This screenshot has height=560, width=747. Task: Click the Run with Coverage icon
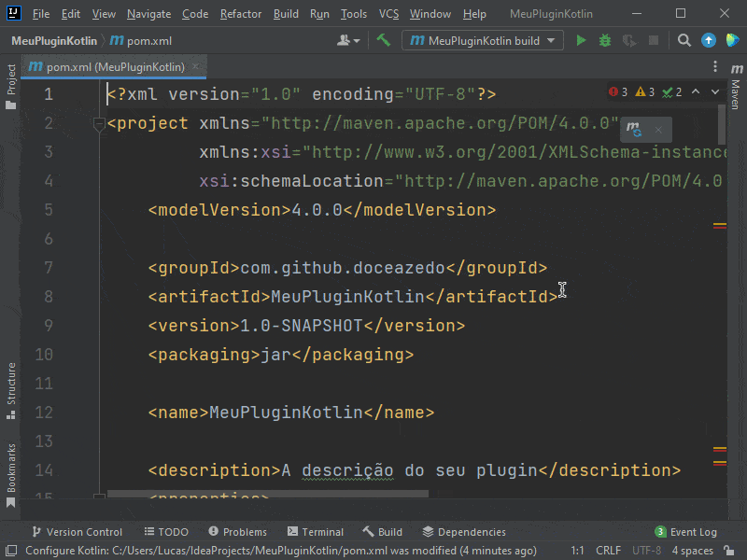[629, 41]
